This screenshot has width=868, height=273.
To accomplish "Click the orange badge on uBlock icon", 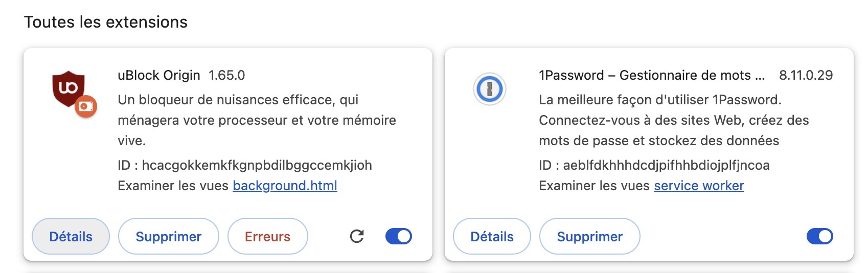I will click(86, 107).
